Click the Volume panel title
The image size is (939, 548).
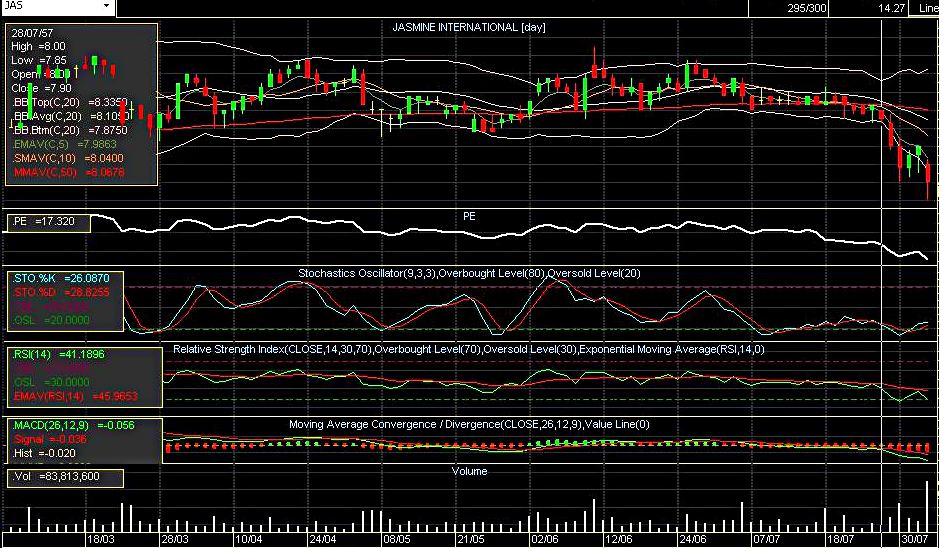tap(469, 471)
